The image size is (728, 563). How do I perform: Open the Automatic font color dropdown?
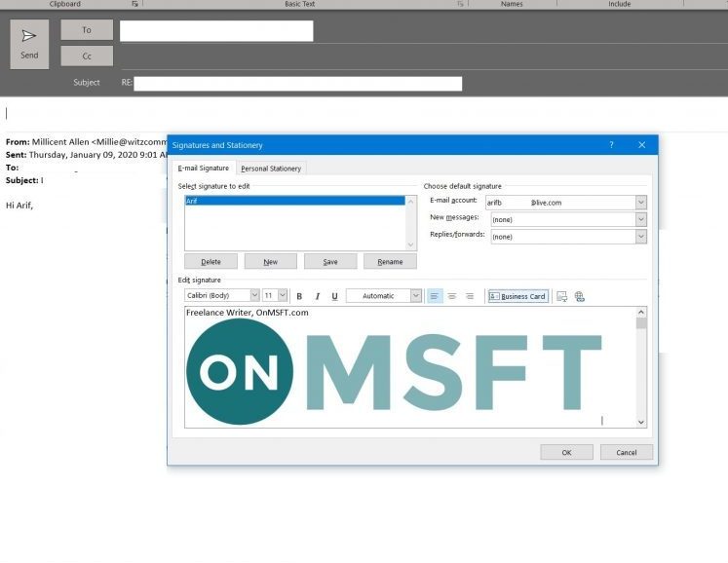point(415,296)
